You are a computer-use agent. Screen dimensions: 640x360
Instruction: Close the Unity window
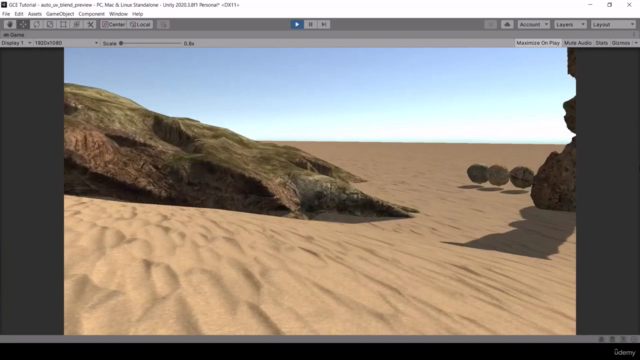pyautogui.click(x=629, y=5)
